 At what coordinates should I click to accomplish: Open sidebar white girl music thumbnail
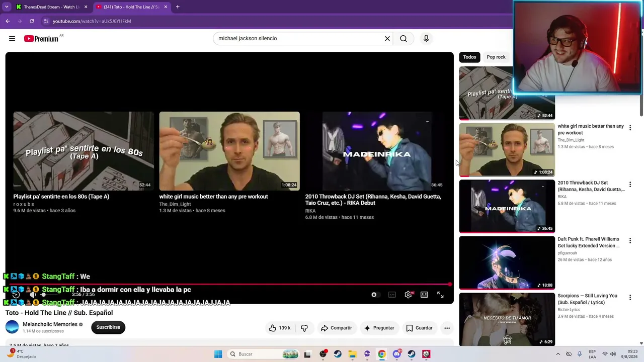click(507, 149)
